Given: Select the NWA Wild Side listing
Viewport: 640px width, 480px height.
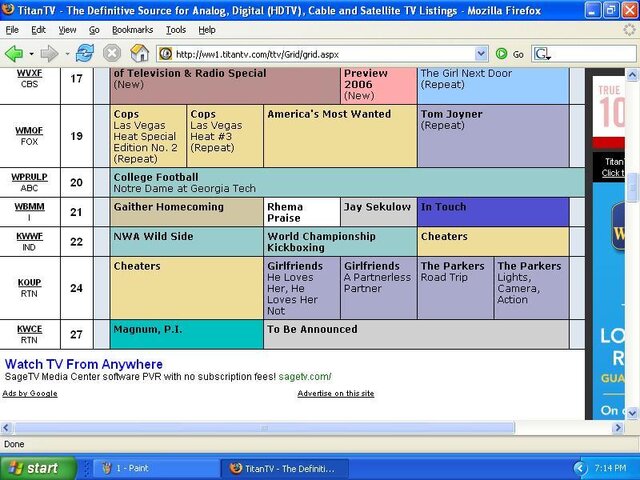Looking at the screenshot, I should [x=187, y=242].
